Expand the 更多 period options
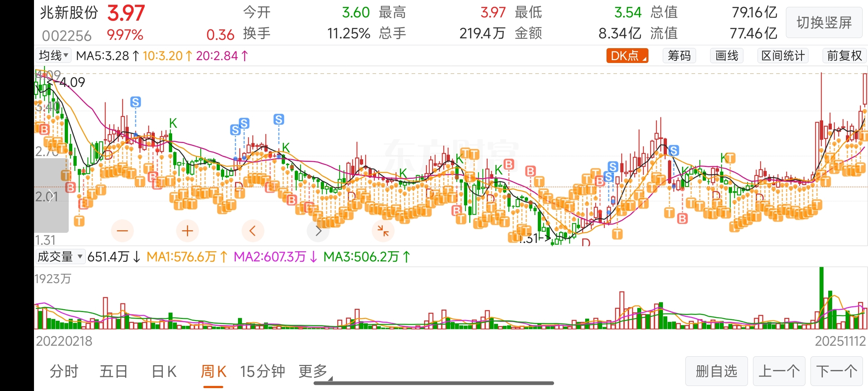Screen dimensions: 868x391 tap(314, 371)
